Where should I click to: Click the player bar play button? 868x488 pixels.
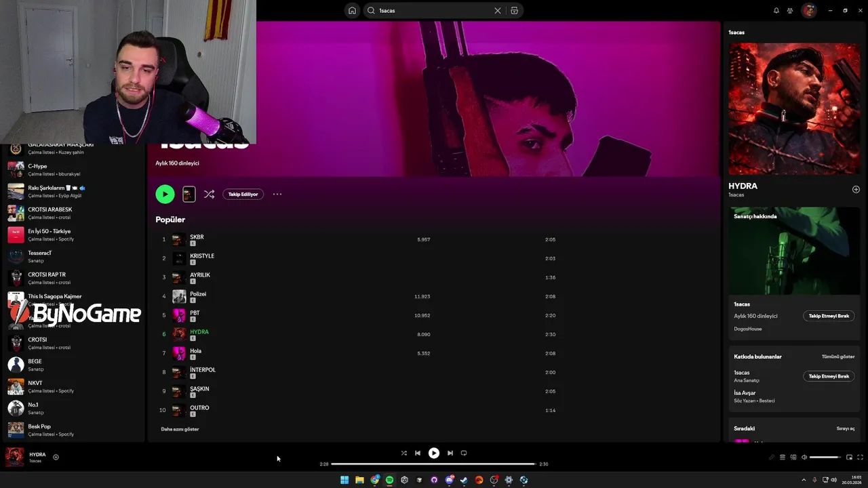pos(434,453)
